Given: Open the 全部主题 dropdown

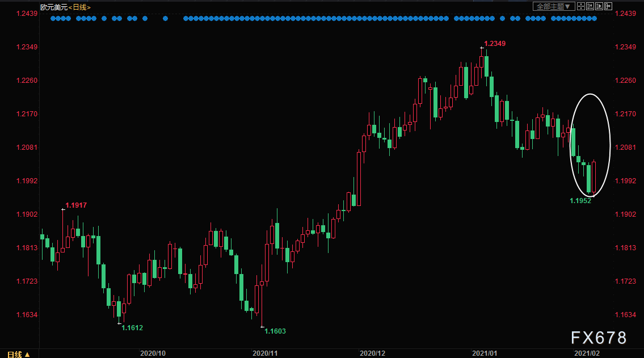Looking at the screenshot, I should (554, 6).
